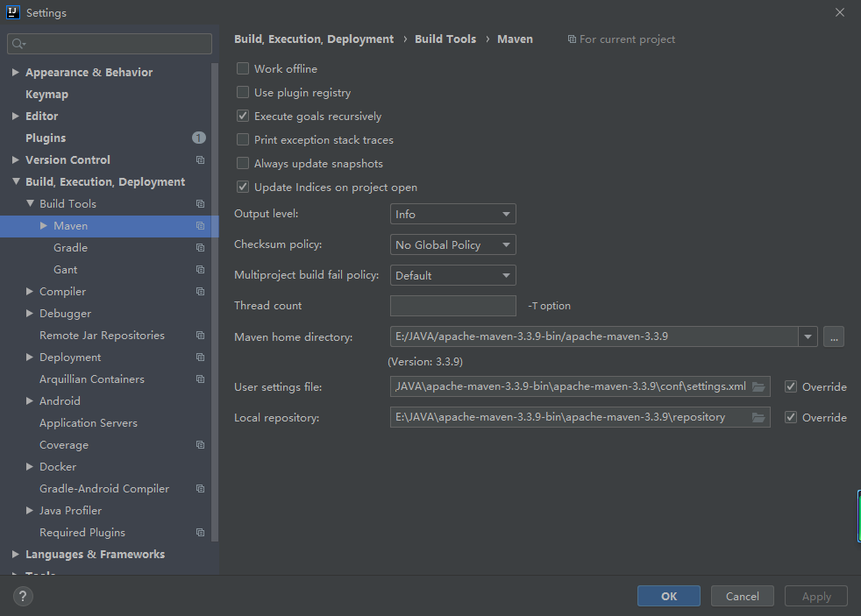Click project-level icon beside Build Tools
Viewport: 861px width, 616px height.
tap(201, 203)
